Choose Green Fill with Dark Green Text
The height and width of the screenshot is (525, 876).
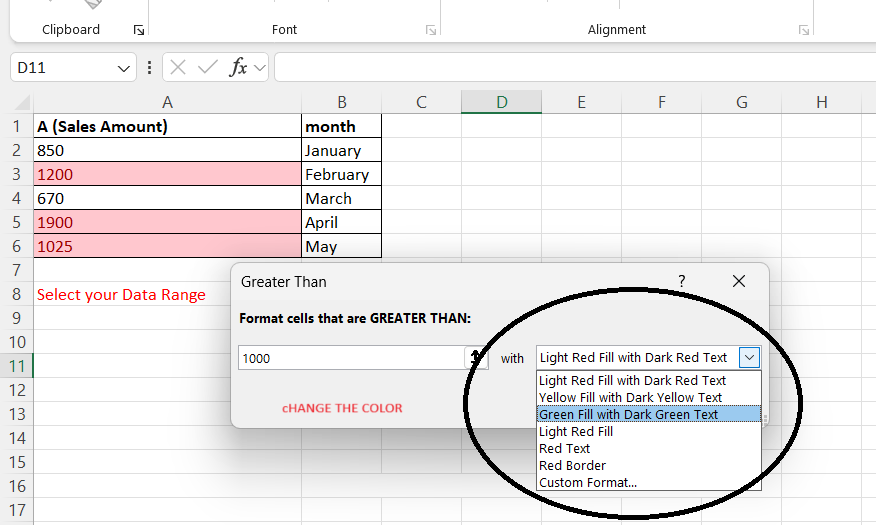pos(649,414)
